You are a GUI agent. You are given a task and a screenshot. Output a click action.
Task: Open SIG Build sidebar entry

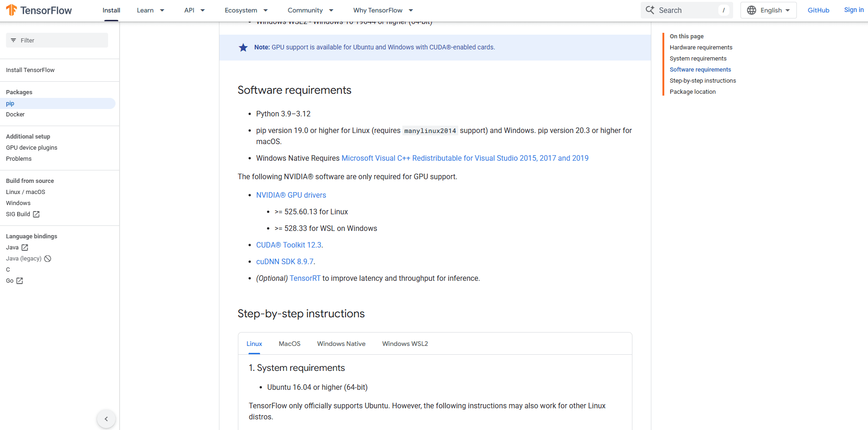(x=18, y=214)
